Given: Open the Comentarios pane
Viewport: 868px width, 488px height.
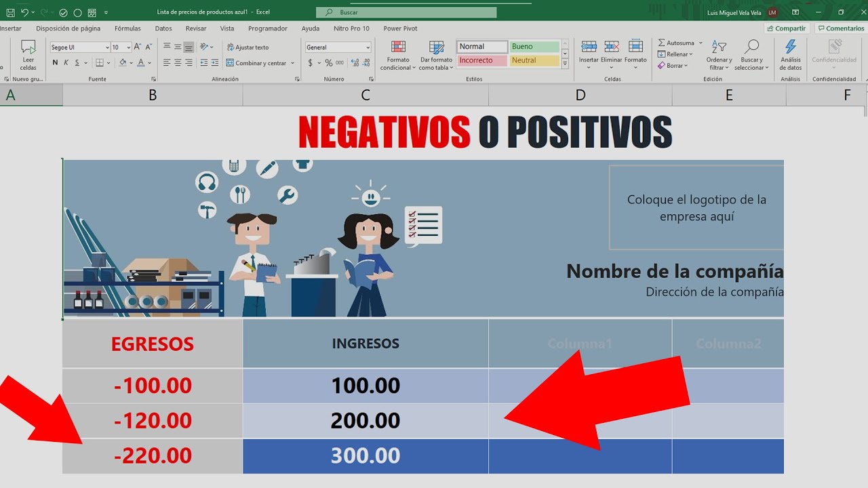Looking at the screenshot, I should pyautogui.click(x=841, y=28).
